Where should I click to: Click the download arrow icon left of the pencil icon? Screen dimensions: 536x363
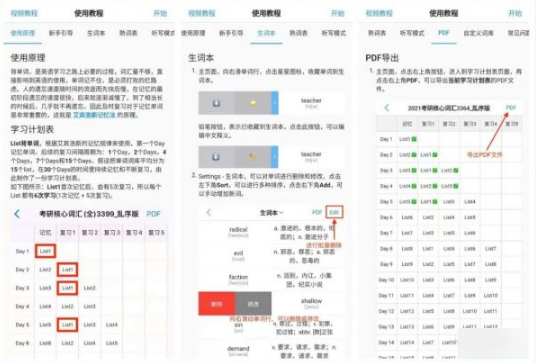[x=216, y=157]
